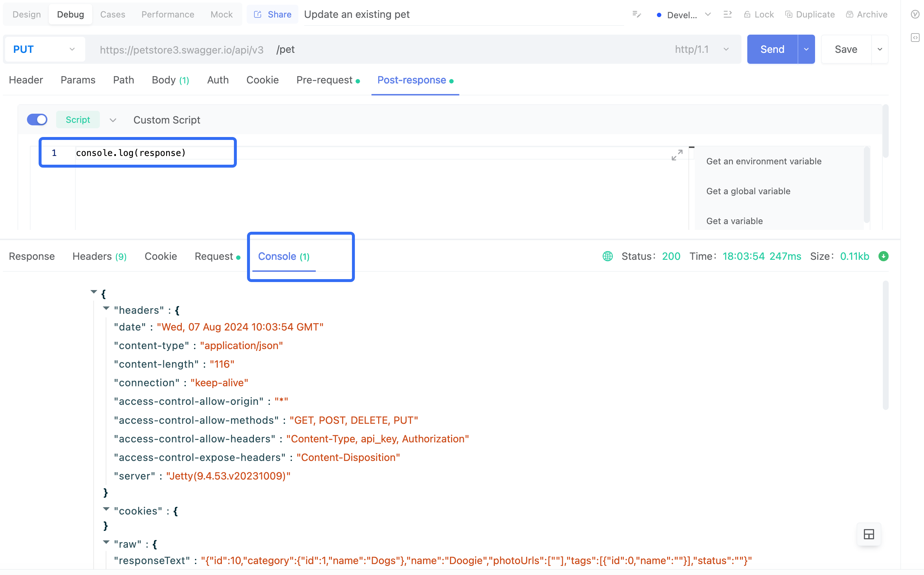Screen dimensions: 924x575
Task: Select the Post-response tab
Action: 415,80
